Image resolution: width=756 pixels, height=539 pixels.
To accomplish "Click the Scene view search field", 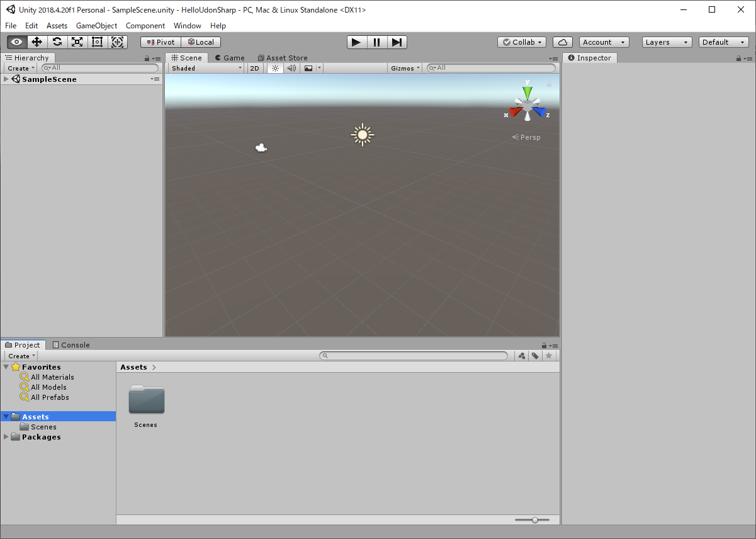I will (x=492, y=68).
